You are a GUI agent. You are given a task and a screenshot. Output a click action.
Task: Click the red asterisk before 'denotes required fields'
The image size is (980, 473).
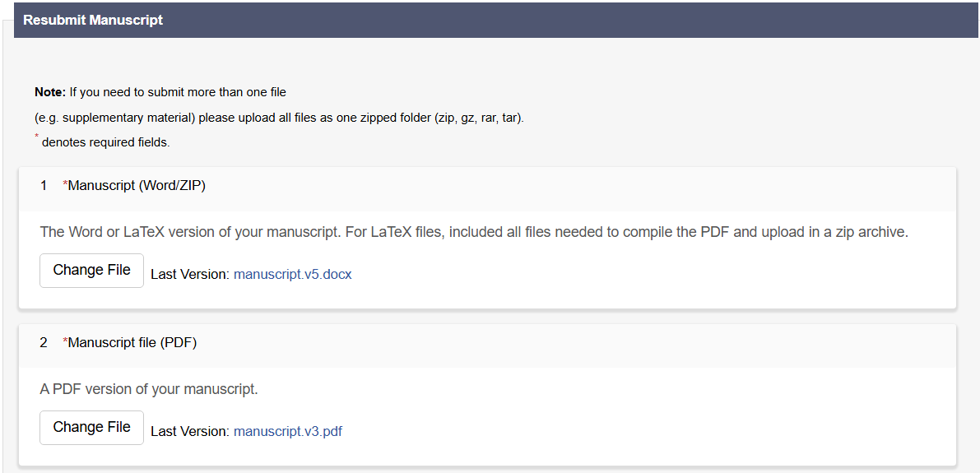click(x=37, y=137)
